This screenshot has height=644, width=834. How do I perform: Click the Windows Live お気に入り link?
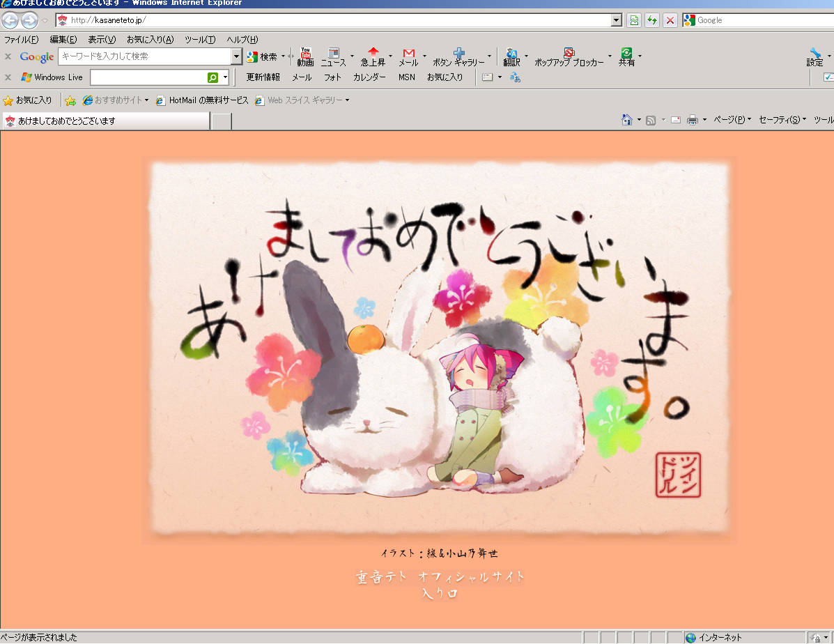click(445, 77)
